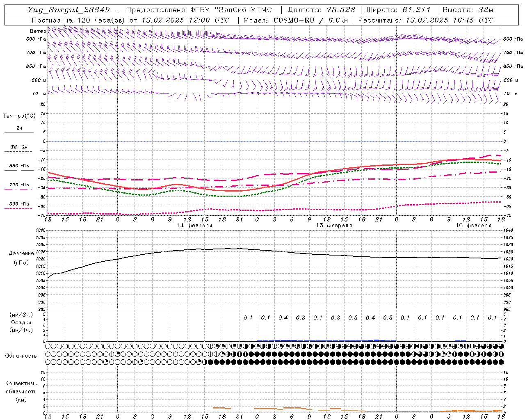The height and width of the screenshot is (420, 525).
Task: Select the text "ЗапСиб УГМС" in the header
Action: click(x=246, y=10)
